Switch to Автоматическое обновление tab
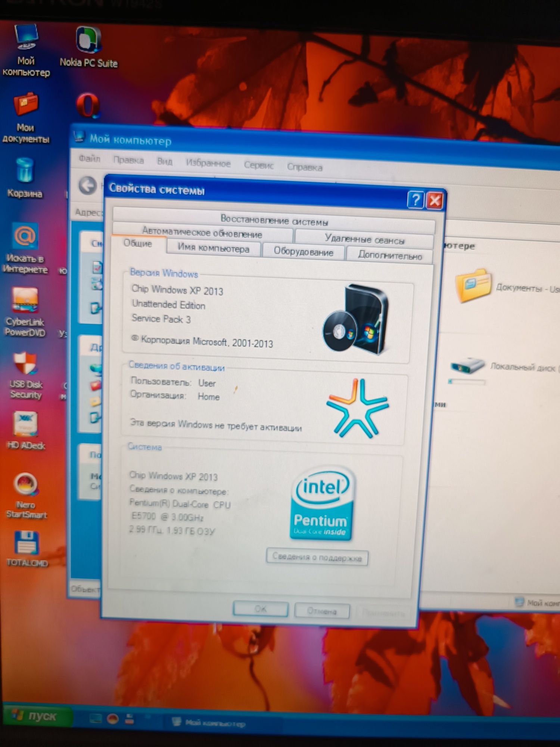This screenshot has width=560, height=747. pos(202,232)
